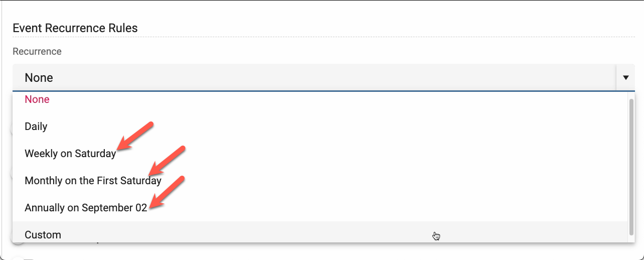Image resolution: width=644 pixels, height=260 pixels.
Task: Click the red arrow pointing at Monthly
Action: (x=168, y=160)
